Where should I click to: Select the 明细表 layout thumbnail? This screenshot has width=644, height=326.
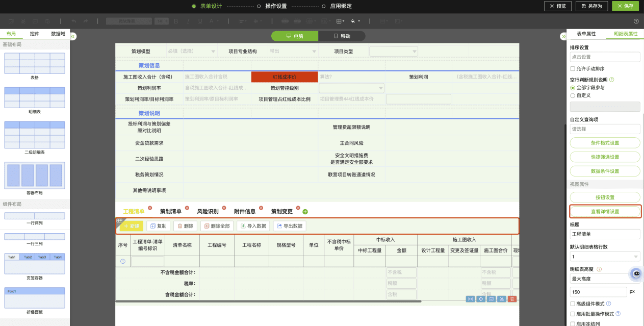pos(35,98)
